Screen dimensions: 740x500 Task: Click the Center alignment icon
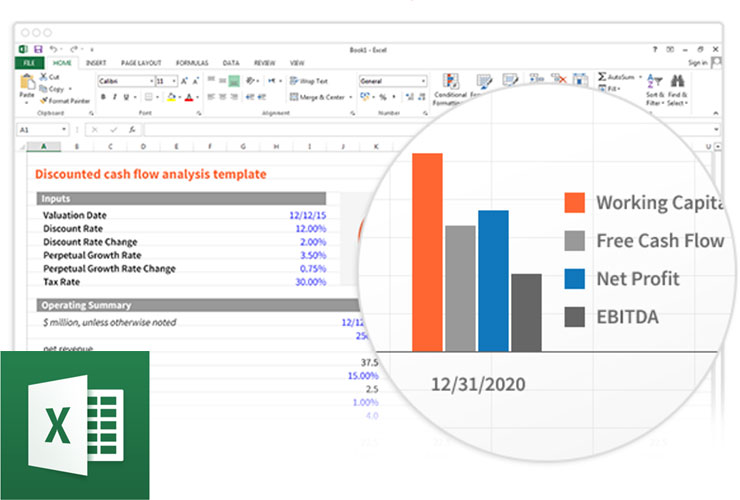[x=222, y=97]
